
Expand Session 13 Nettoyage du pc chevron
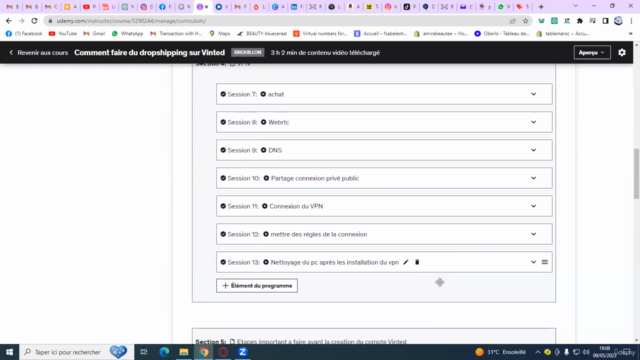(533, 262)
